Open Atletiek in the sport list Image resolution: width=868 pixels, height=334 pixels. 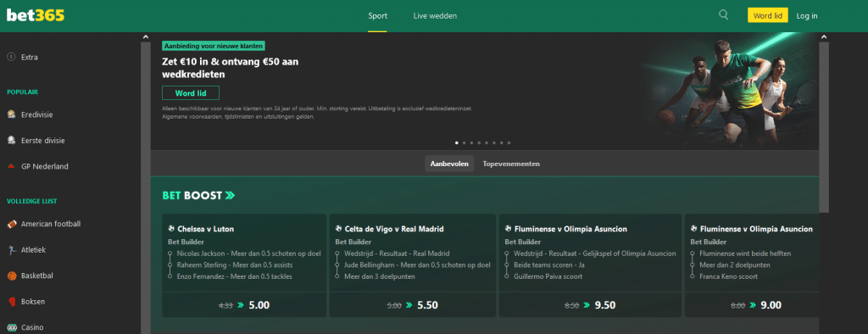pos(33,250)
